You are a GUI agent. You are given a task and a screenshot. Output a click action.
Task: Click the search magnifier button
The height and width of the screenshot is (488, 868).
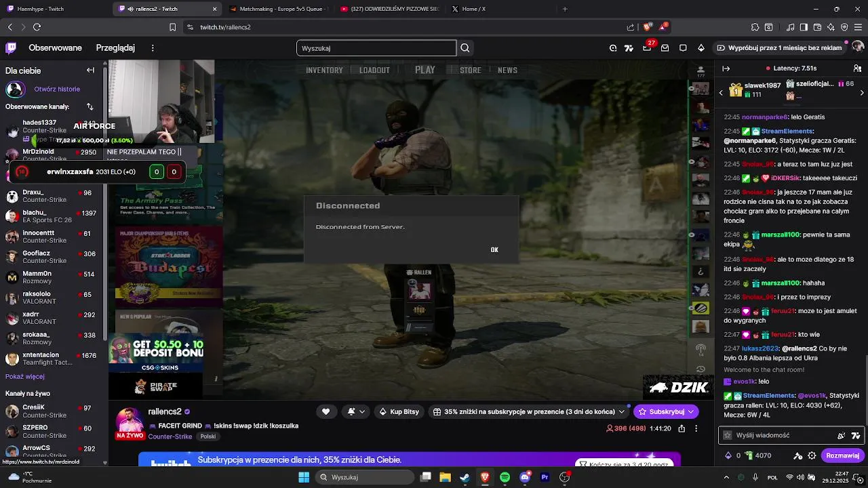pos(465,48)
